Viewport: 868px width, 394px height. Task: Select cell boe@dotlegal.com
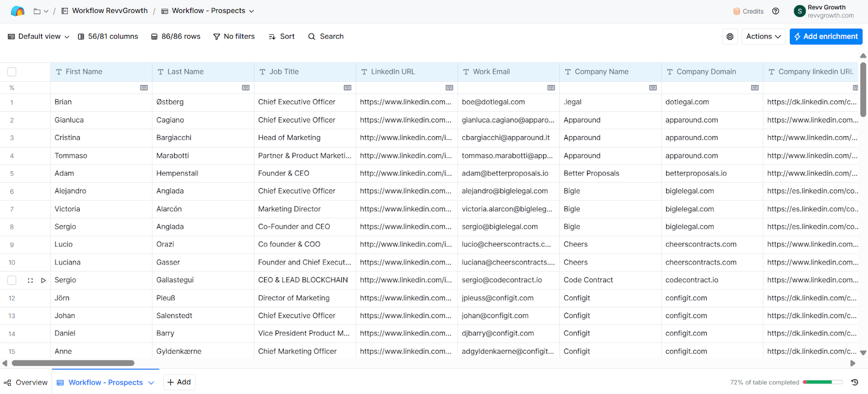click(x=508, y=102)
